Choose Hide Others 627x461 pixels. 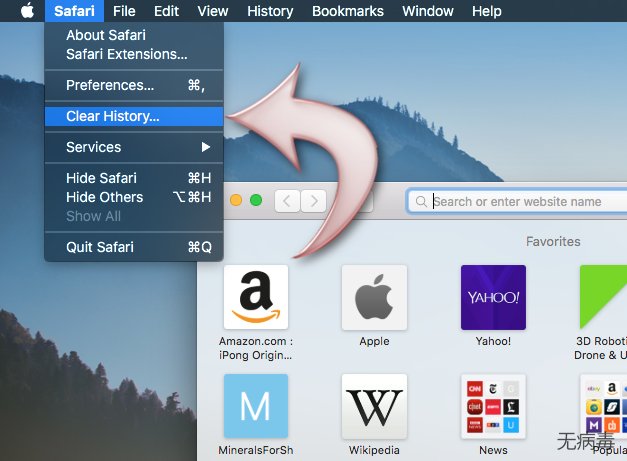134,197
